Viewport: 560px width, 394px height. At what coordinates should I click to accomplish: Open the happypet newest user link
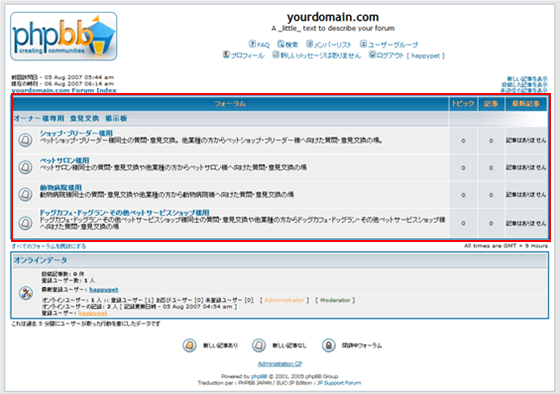pos(104,289)
